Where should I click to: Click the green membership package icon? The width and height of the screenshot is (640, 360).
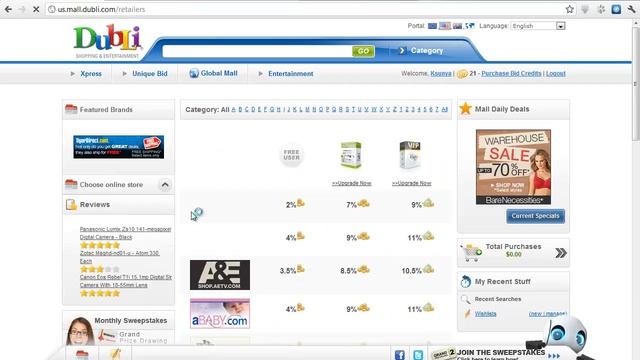click(x=351, y=155)
